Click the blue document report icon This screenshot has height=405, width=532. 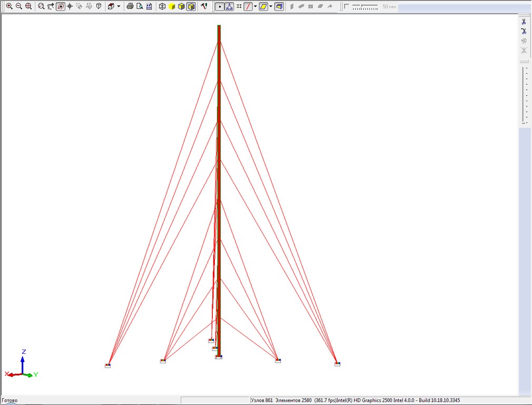[149, 6]
